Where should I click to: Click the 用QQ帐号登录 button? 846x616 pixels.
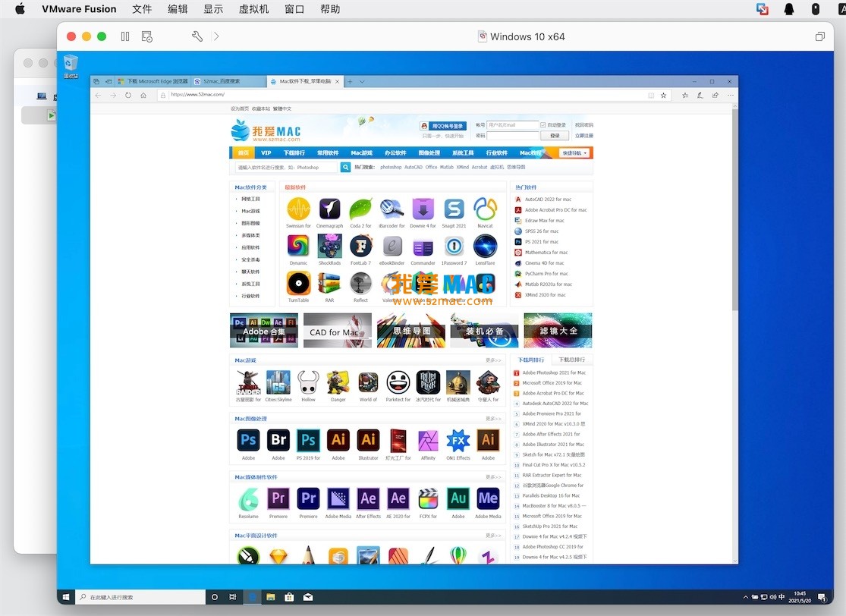[443, 126]
